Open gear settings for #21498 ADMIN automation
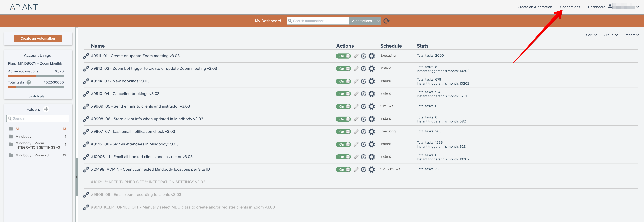 372,170
